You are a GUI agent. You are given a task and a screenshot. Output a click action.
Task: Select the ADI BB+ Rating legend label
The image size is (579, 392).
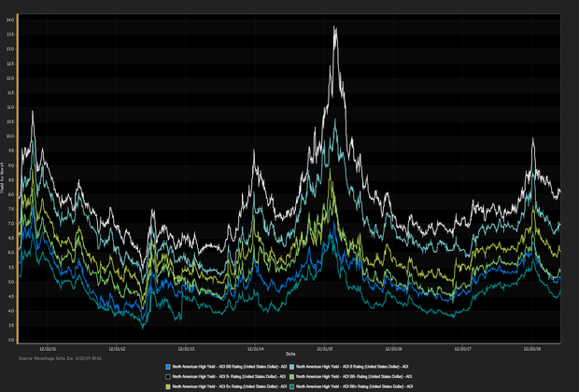(354, 386)
